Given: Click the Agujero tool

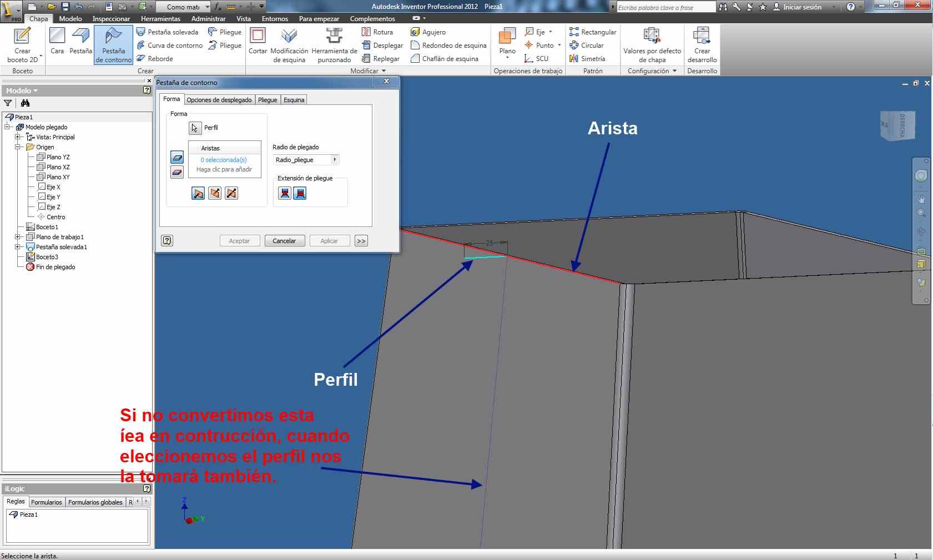Looking at the screenshot, I should tap(428, 32).
